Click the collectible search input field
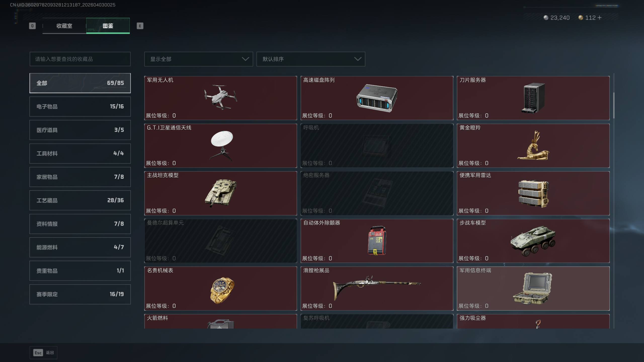 (80, 59)
